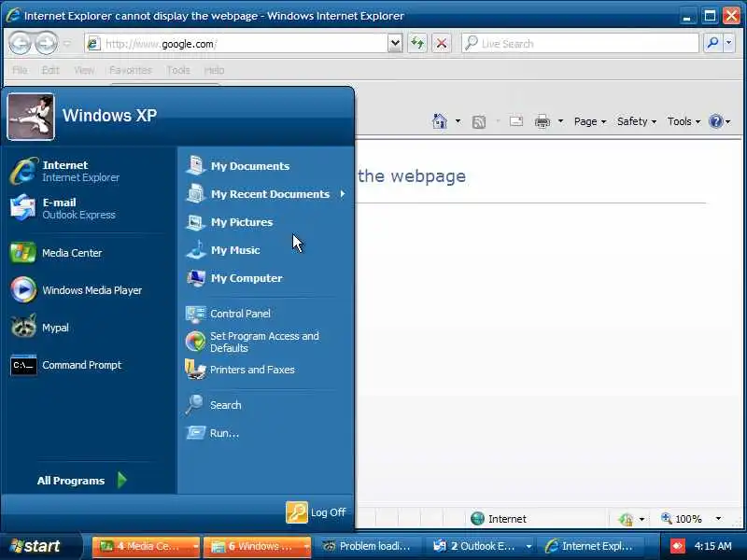Switch to Media Center taskbar group
This screenshot has width=747, height=560.
(146, 546)
